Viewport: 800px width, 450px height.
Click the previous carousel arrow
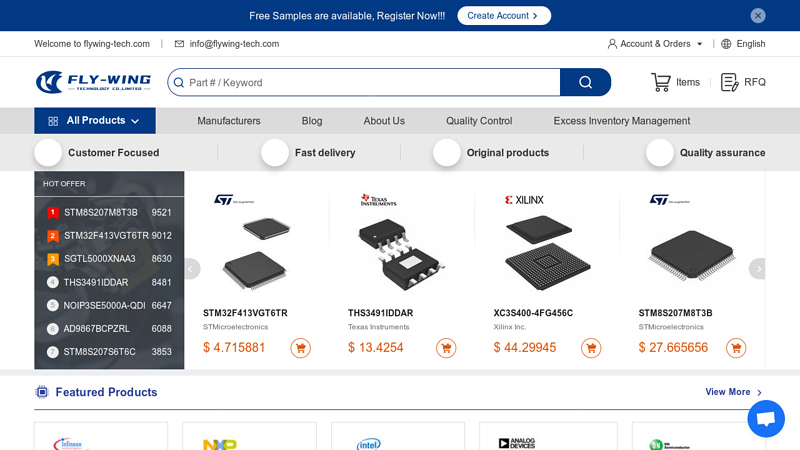tap(191, 269)
